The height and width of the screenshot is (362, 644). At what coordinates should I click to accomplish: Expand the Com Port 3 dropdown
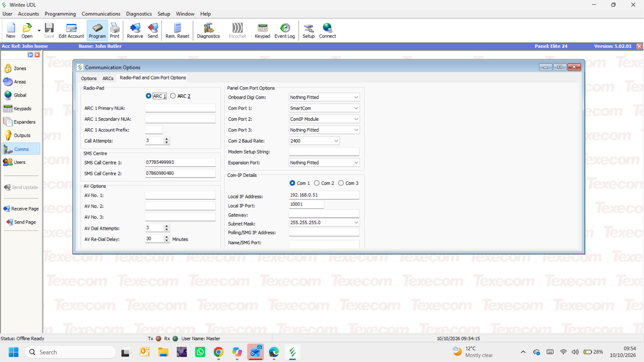(356, 130)
